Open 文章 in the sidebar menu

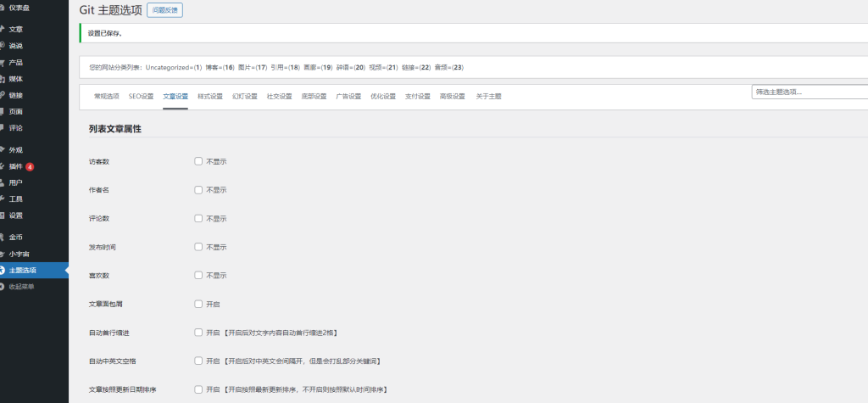pyautogui.click(x=16, y=30)
